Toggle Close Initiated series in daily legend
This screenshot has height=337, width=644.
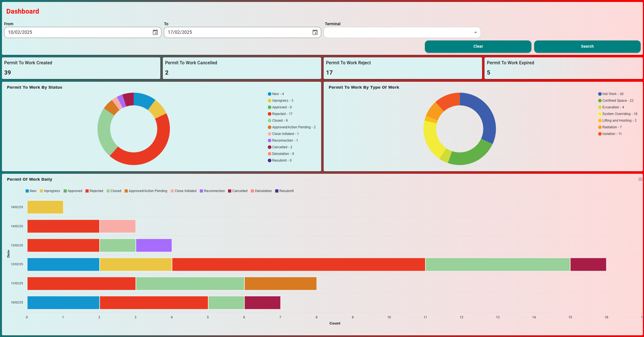tap(184, 191)
